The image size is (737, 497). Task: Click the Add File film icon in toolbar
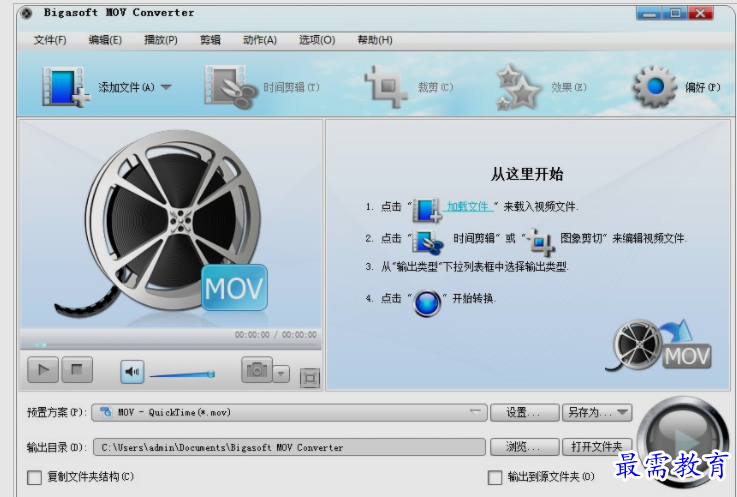66,87
